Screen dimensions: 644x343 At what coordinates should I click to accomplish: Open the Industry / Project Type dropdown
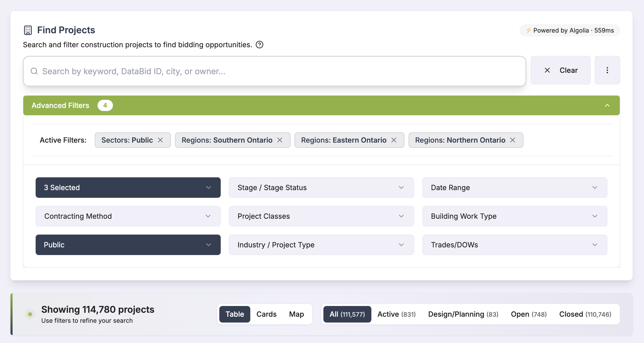(321, 245)
